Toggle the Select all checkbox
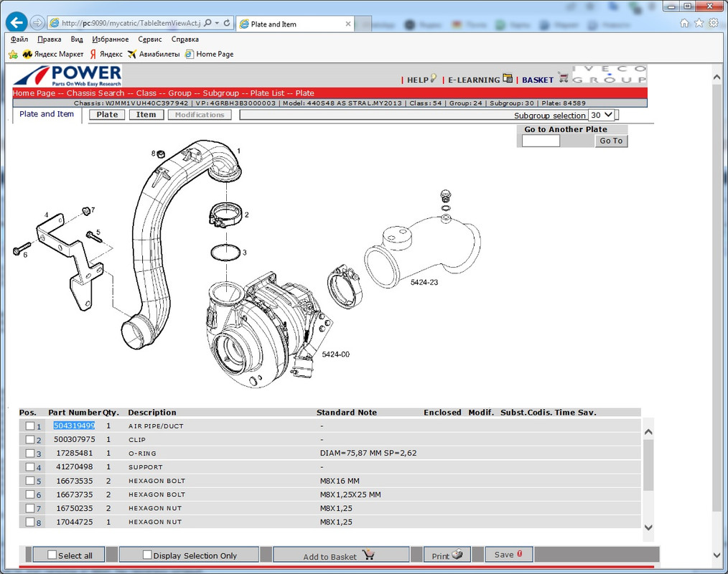The width and height of the screenshot is (728, 574). (52, 555)
